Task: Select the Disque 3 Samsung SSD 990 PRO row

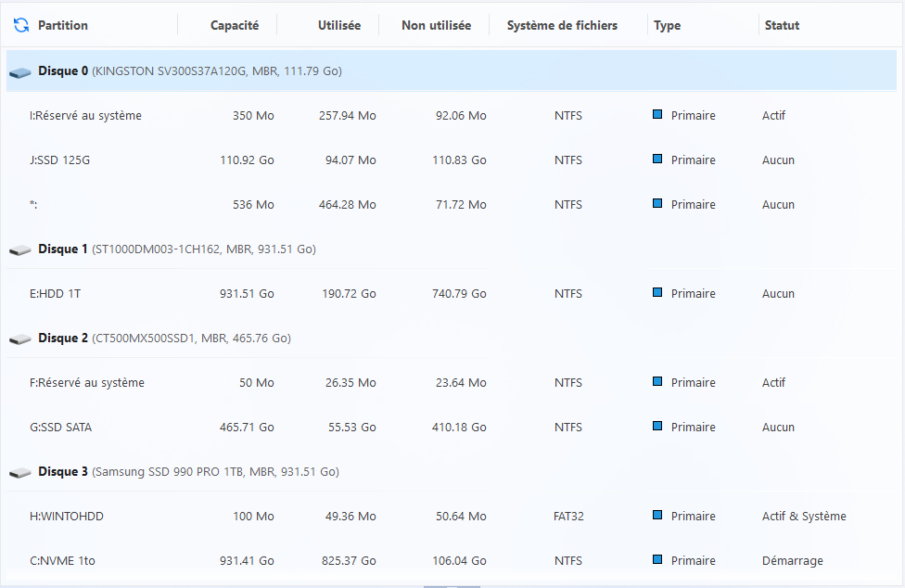Action: (452, 472)
